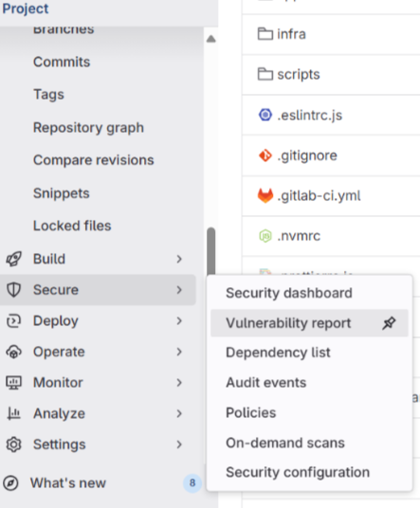Expand the Deploy section chevron
This screenshot has width=420, height=508.
(179, 320)
